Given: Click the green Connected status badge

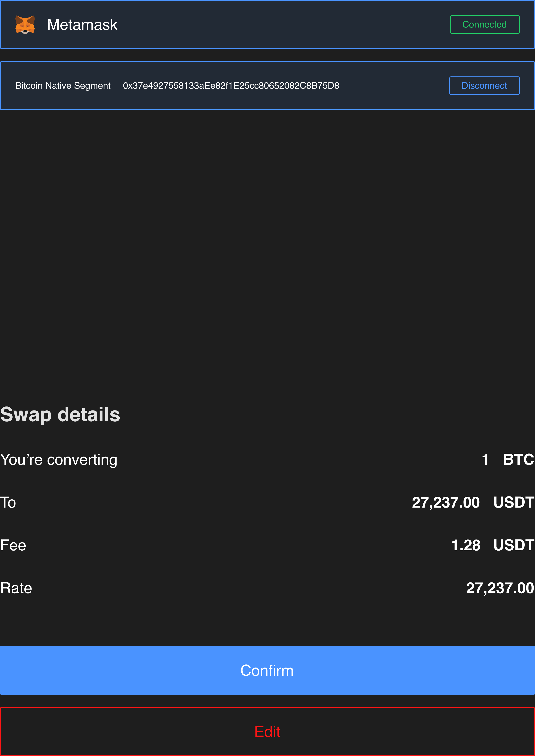Looking at the screenshot, I should coord(484,25).
